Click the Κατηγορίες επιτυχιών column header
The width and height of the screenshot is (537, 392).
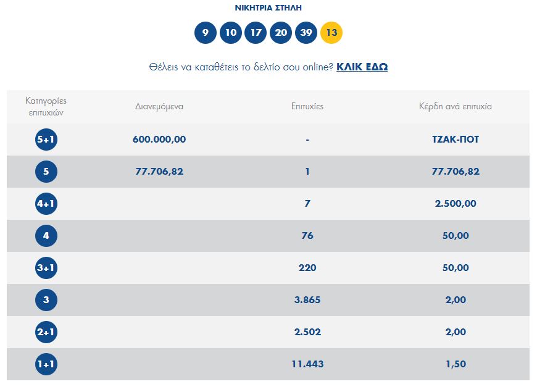coord(46,107)
